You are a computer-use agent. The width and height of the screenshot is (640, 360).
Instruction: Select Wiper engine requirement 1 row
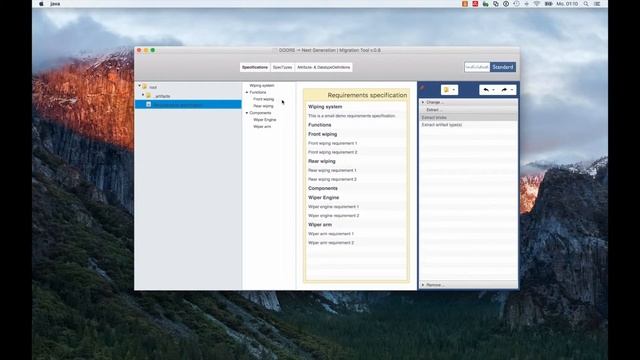point(356,207)
